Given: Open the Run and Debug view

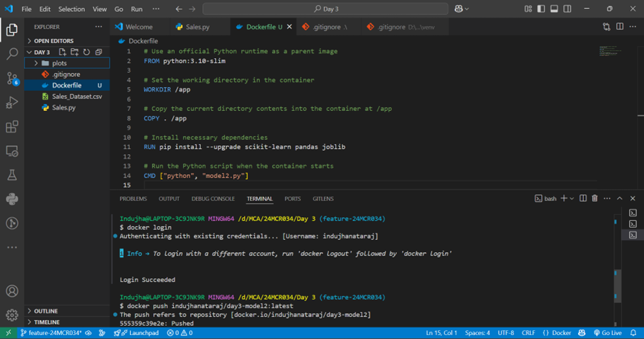Looking at the screenshot, I should pyautogui.click(x=12, y=102).
